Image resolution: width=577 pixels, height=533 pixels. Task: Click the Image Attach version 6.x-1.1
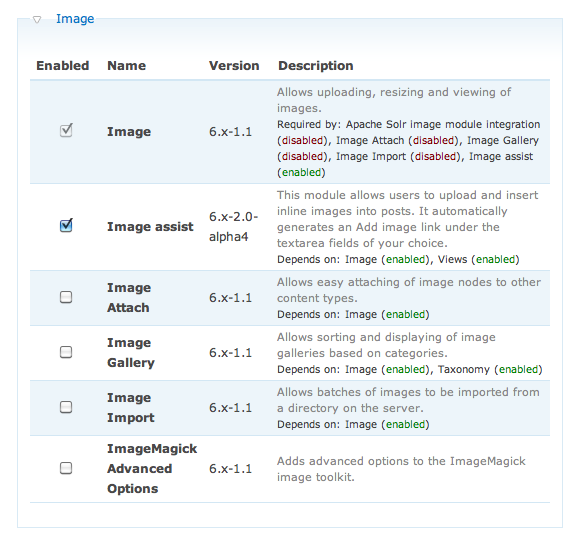[231, 297]
